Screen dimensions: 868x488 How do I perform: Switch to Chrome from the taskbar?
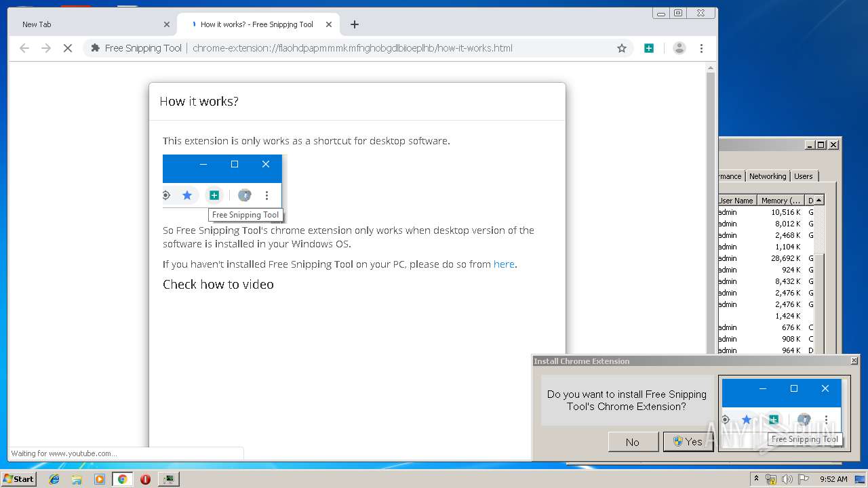point(123,479)
